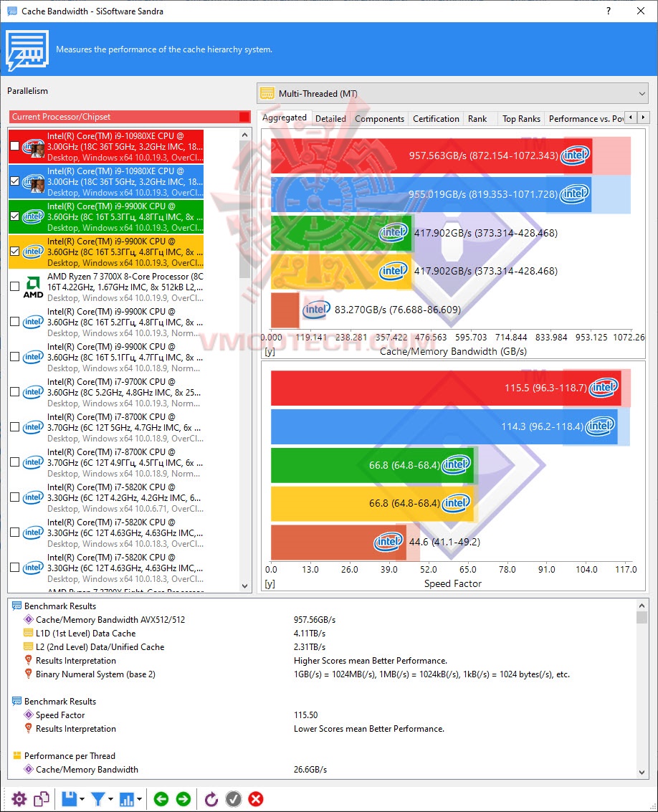The height and width of the screenshot is (812, 658).
Task: Select the Aggregated tab
Action: tap(285, 118)
